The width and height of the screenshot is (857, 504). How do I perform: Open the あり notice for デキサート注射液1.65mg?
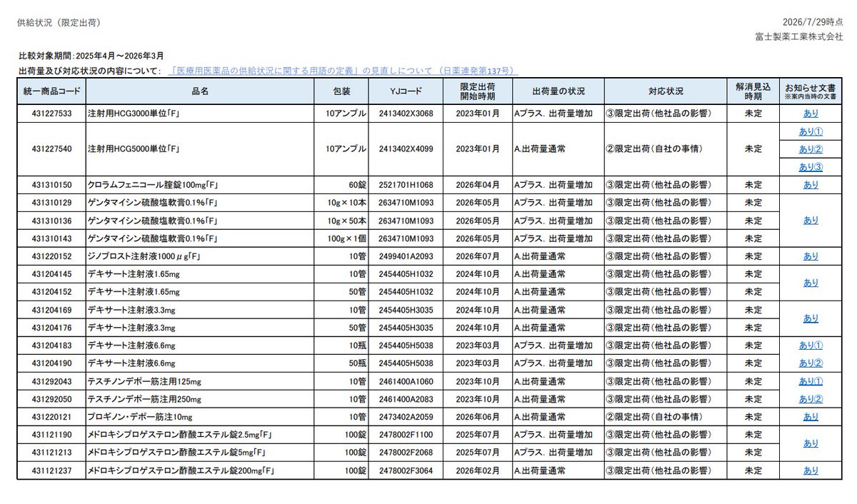click(x=811, y=283)
